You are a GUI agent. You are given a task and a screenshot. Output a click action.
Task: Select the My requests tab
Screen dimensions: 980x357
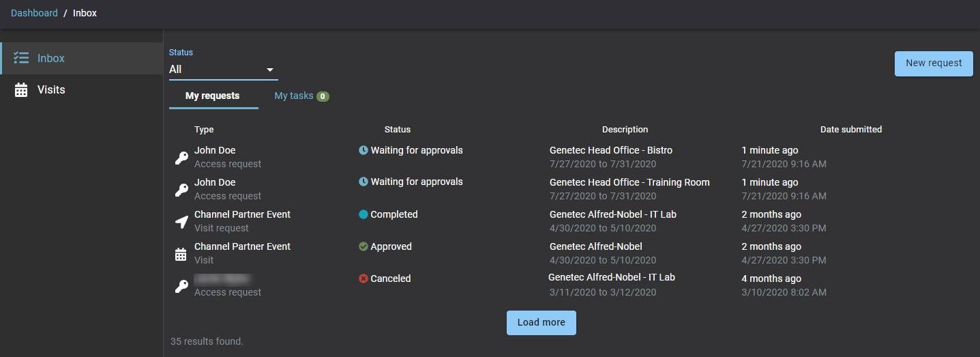click(213, 96)
